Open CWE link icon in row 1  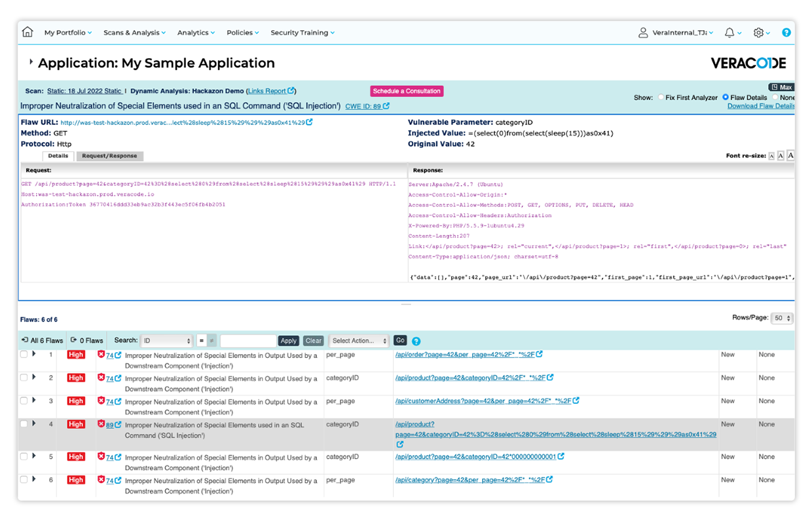pyautogui.click(x=118, y=355)
